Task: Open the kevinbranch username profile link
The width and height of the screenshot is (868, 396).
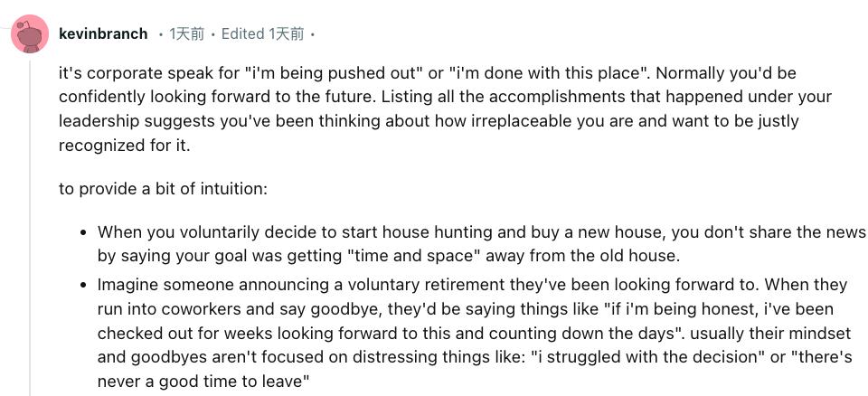Action: [x=103, y=34]
